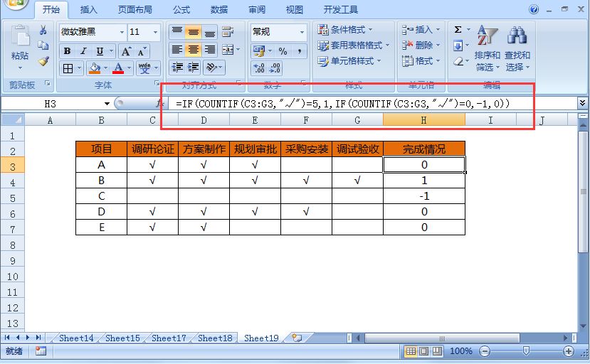Click AutoSum sigma icon
590x364 pixels.
pos(458,30)
